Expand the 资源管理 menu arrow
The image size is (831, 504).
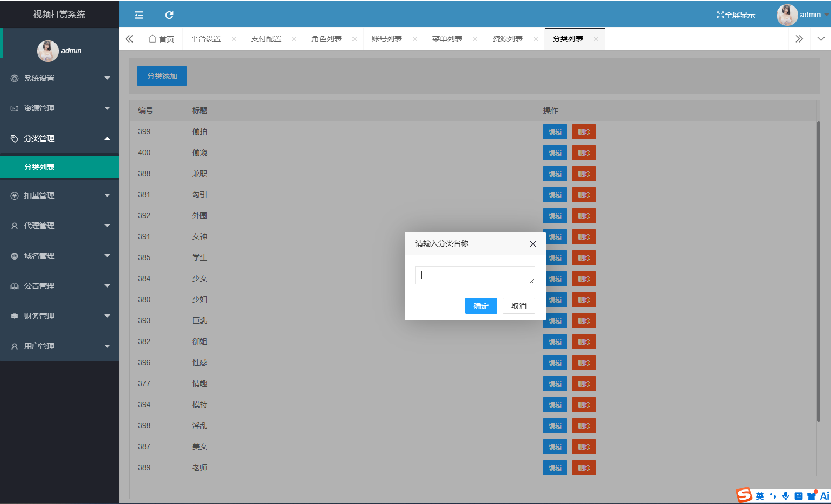(x=107, y=109)
